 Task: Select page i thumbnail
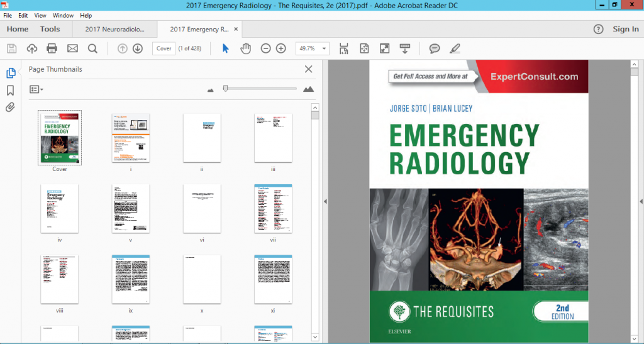pyautogui.click(x=131, y=138)
